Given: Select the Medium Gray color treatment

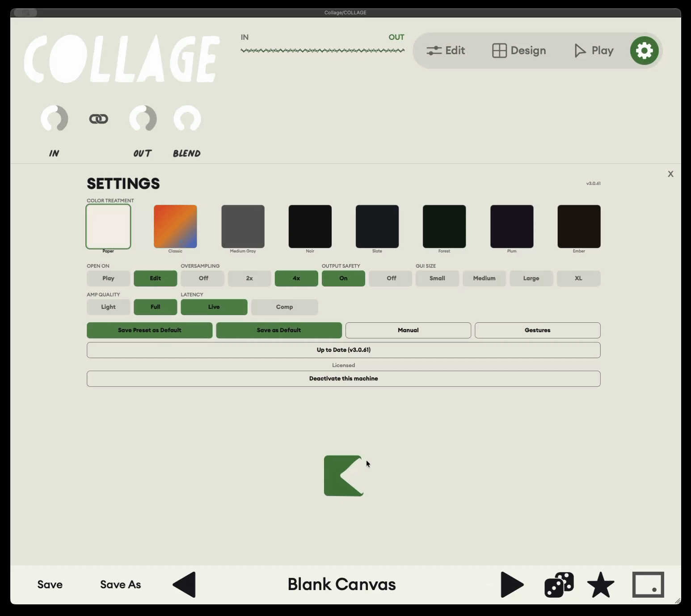Looking at the screenshot, I should coord(243,227).
